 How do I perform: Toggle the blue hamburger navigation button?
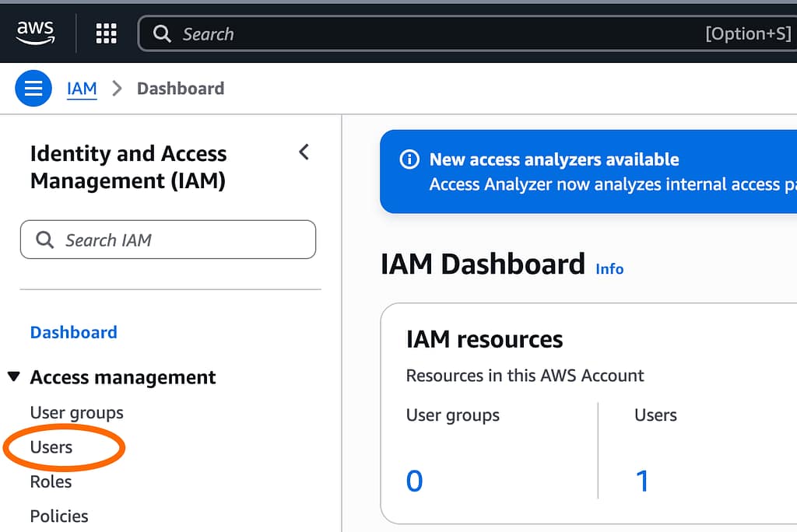click(x=33, y=89)
